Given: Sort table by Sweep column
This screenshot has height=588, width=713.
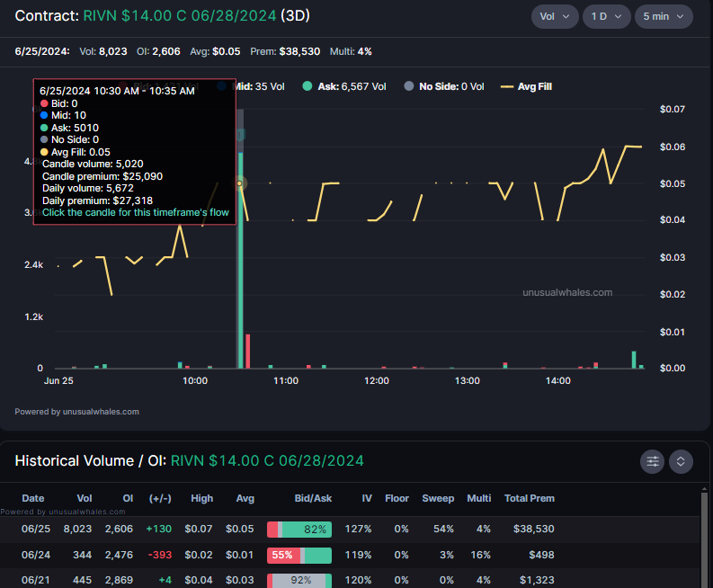Looking at the screenshot, I should coord(438,498).
